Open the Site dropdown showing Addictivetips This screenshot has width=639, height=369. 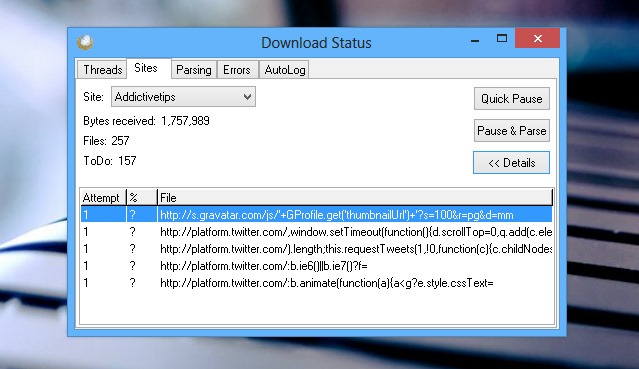(x=183, y=97)
